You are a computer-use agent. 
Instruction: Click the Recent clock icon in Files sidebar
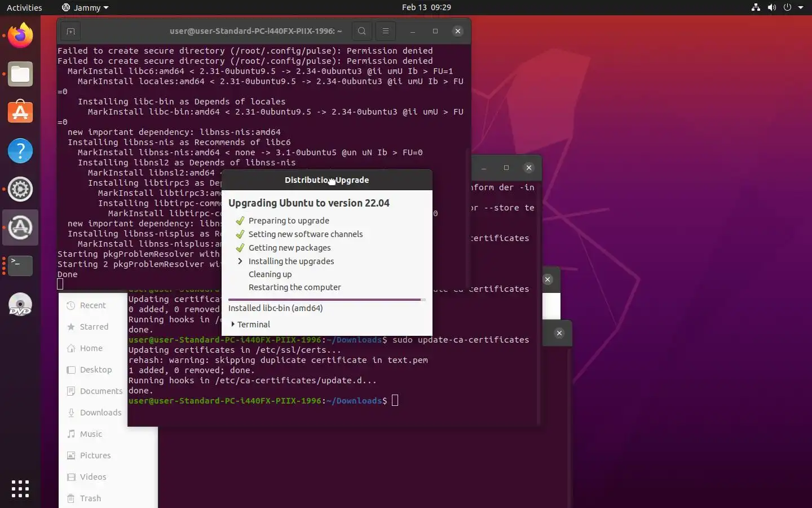[x=71, y=305]
